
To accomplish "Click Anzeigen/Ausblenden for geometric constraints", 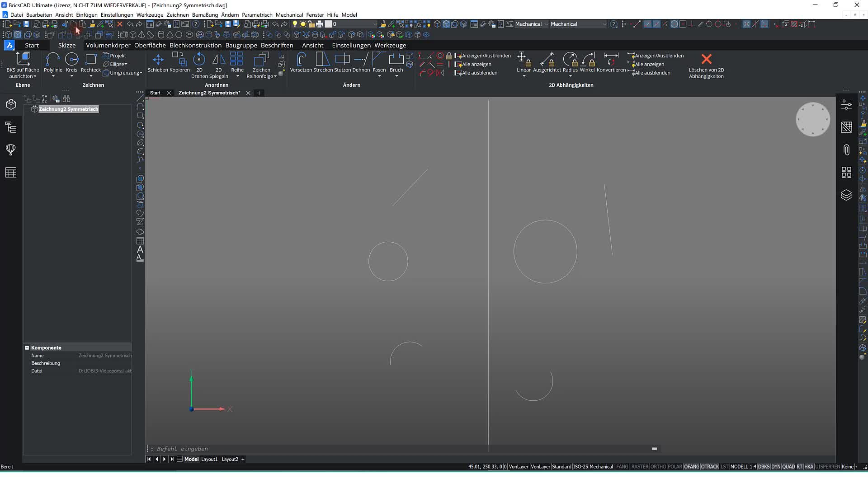I will tap(483, 56).
